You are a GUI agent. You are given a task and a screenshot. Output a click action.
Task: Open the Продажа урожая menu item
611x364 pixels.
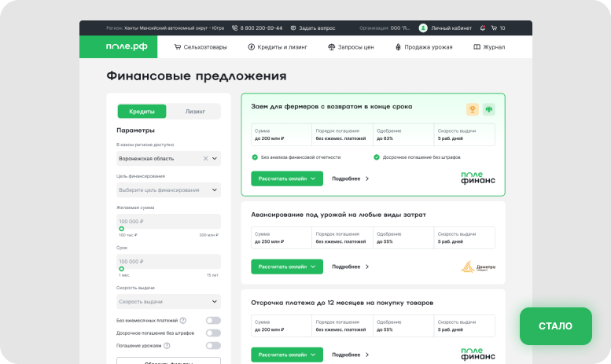click(x=424, y=46)
